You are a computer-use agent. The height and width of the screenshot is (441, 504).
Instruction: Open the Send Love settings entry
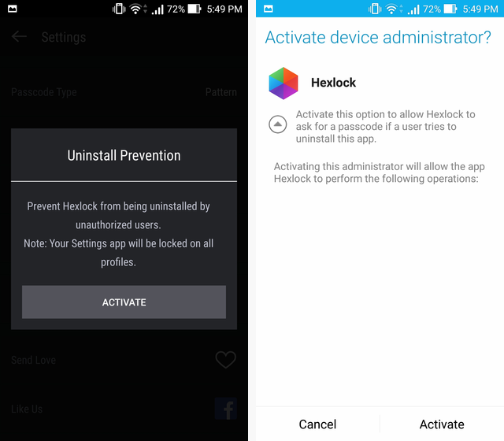click(124, 360)
